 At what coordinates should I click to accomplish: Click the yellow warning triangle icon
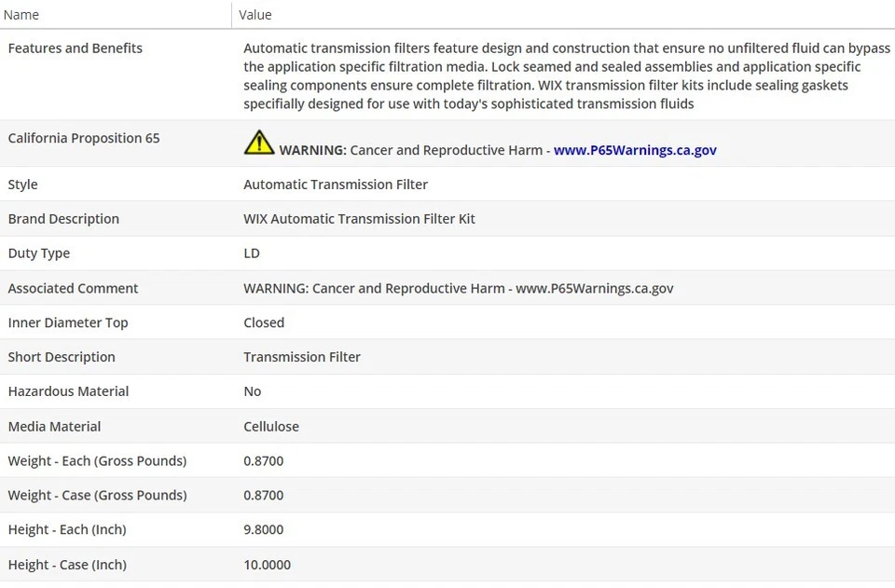(258, 143)
